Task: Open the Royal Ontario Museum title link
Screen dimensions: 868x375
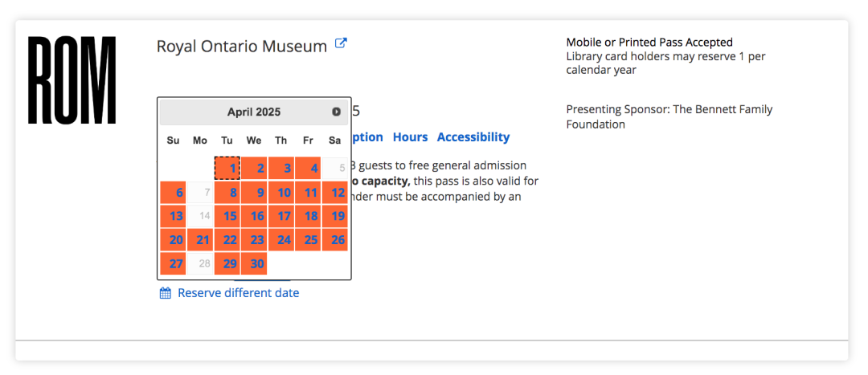Action: pos(242,47)
